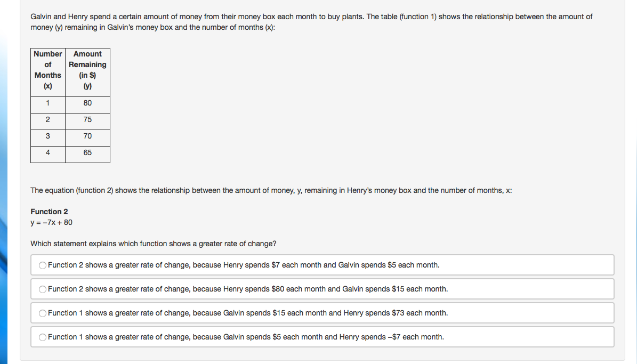Click the table cell showing month 3

point(48,136)
